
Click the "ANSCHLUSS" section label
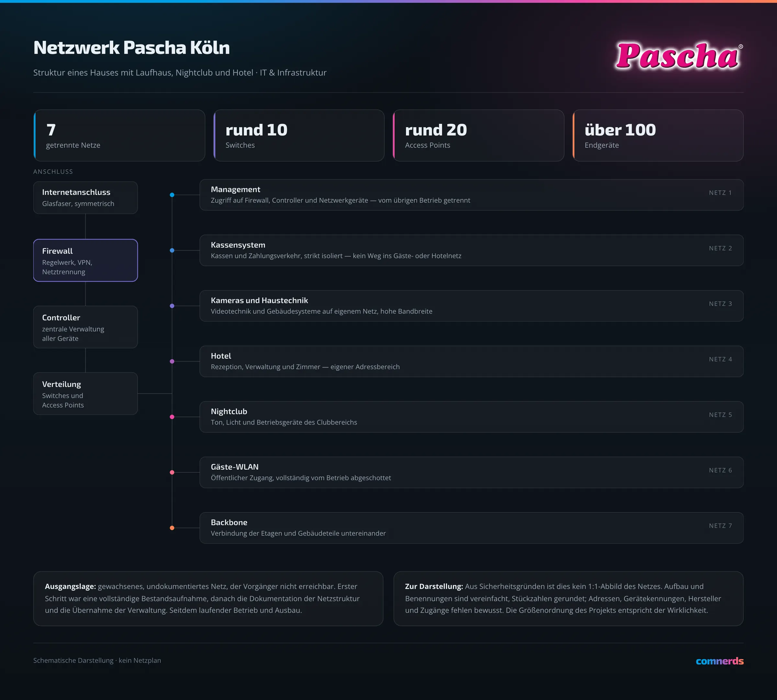tap(53, 172)
